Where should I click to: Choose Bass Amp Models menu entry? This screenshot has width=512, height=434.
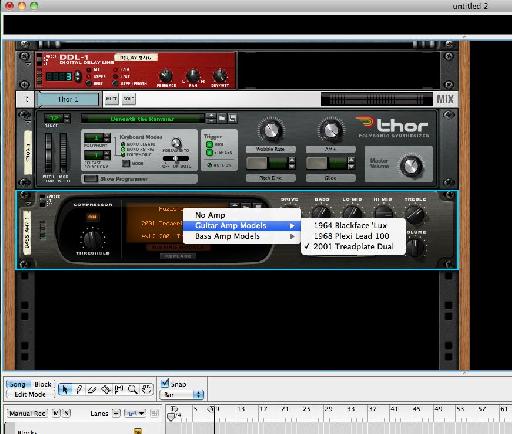pyautogui.click(x=242, y=236)
